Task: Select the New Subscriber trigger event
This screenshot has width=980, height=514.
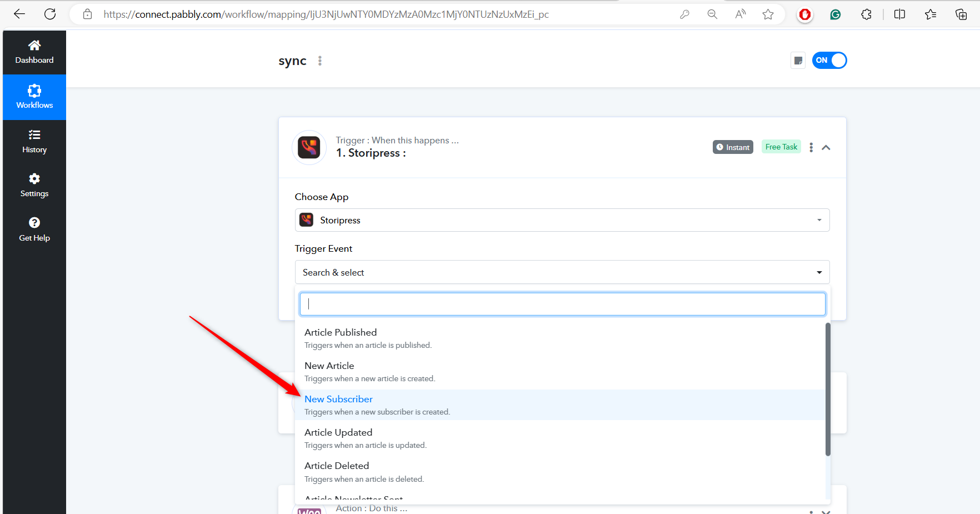Action: pyautogui.click(x=338, y=400)
